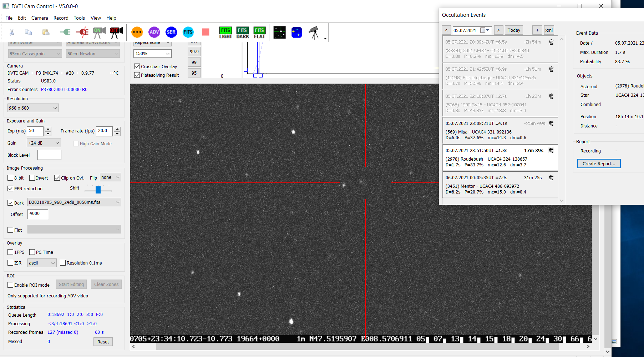
Task: Open the Gain dropdown showing +24 dB
Action: 44,143
